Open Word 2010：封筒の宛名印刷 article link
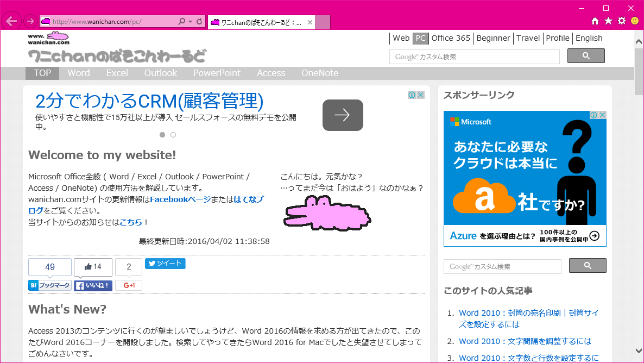Image resolution: width=644 pixels, height=363 pixels. [x=529, y=318]
